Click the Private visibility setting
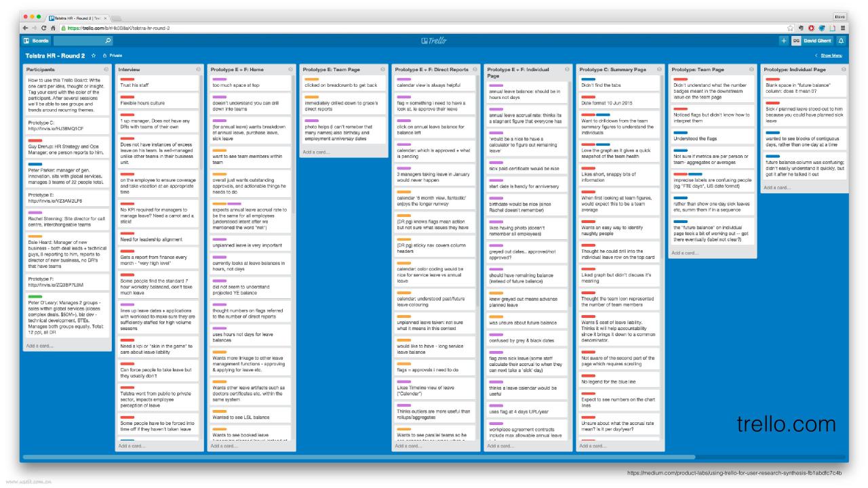868x488 pixels. click(113, 55)
